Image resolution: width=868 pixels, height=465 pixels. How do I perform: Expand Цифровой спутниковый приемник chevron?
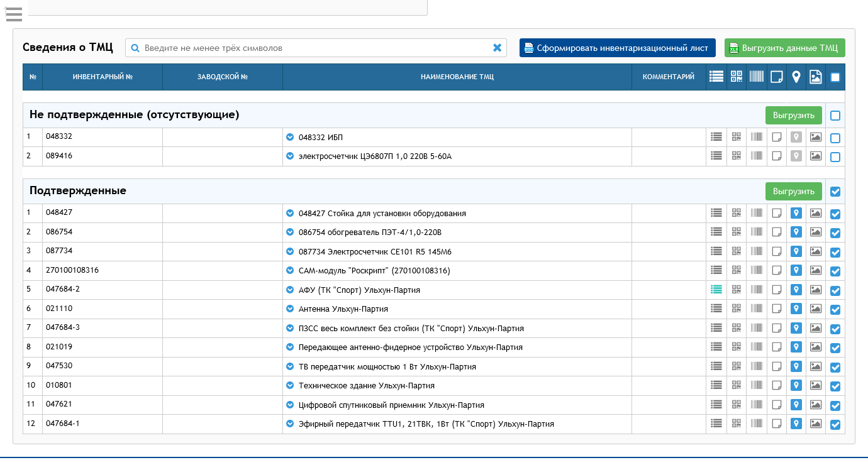[290, 405]
